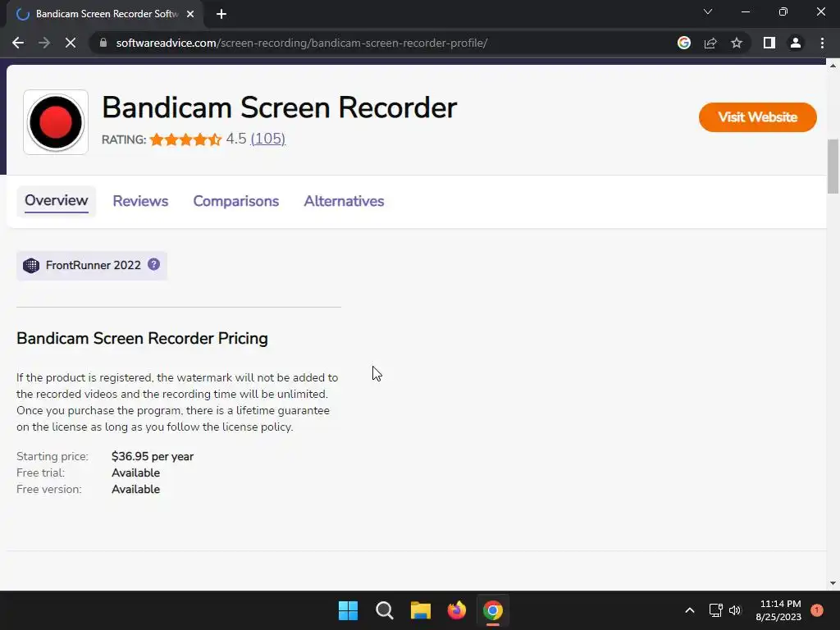840x630 pixels.
Task: Open the volume tray icon
Action: tap(735, 610)
